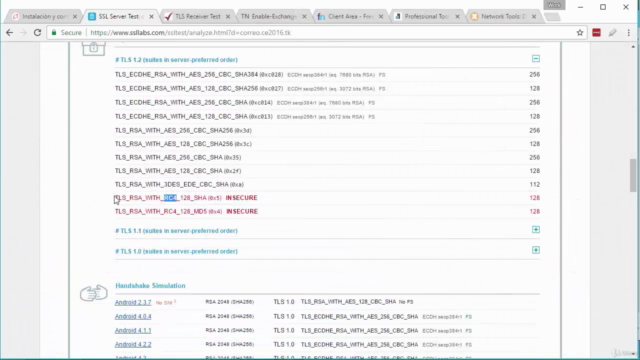The width and height of the screenshot is (640, 360).
Task: Click the green Secure padlock icon
Action: pyautogui.click(x=54, y=33)
